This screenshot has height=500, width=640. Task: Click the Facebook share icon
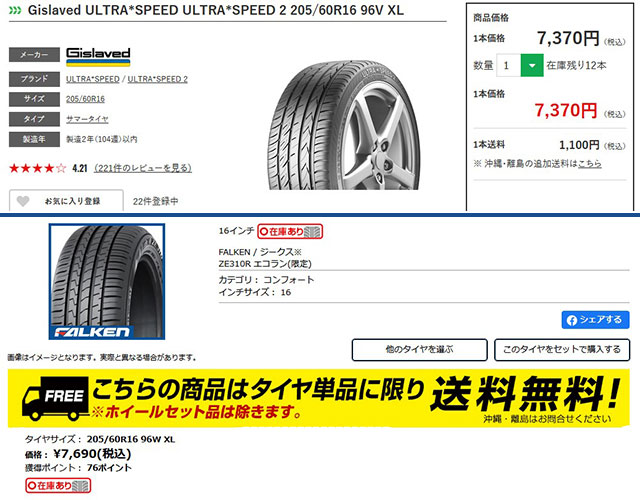point(572,320)
